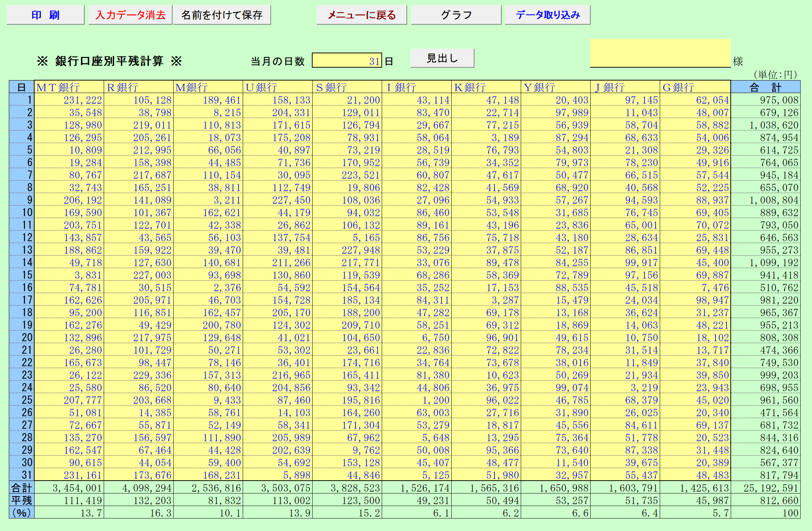Select cell 229,336 in day 23

[139, 375]
